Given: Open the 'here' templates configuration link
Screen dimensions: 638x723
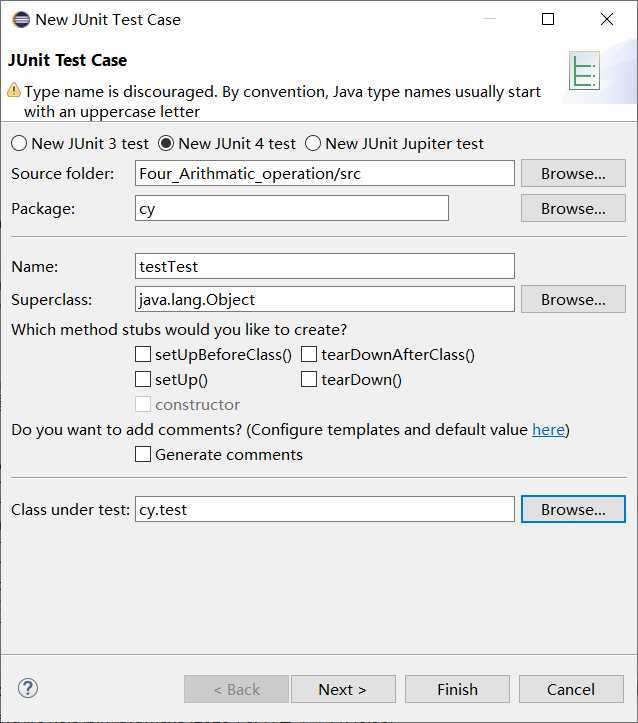Looking at the screenshot, I should pos(548,429).
